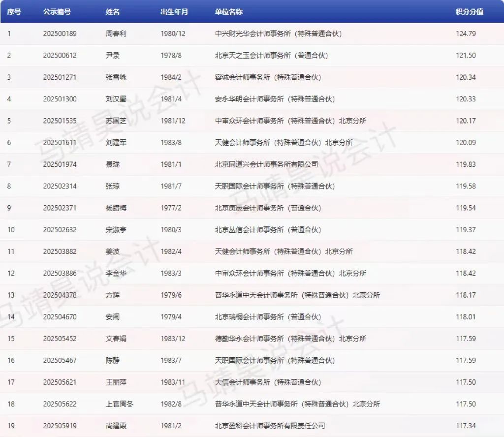
Task: Select public number 202505622
Action: click(x=60, y=404)
